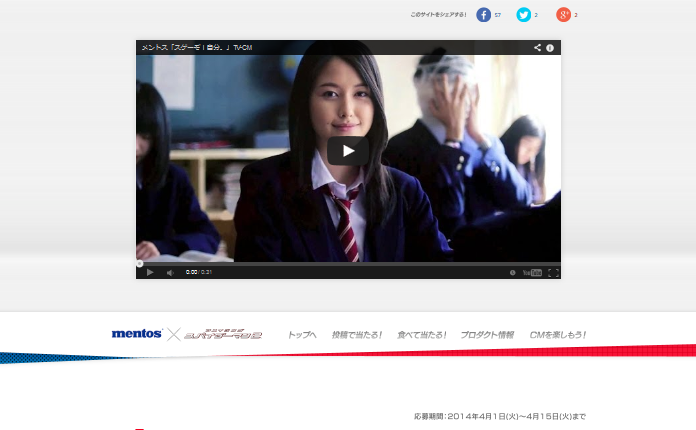
Task: Click the video title text at top
Action: pyautogui.click(x=197, y=47)
